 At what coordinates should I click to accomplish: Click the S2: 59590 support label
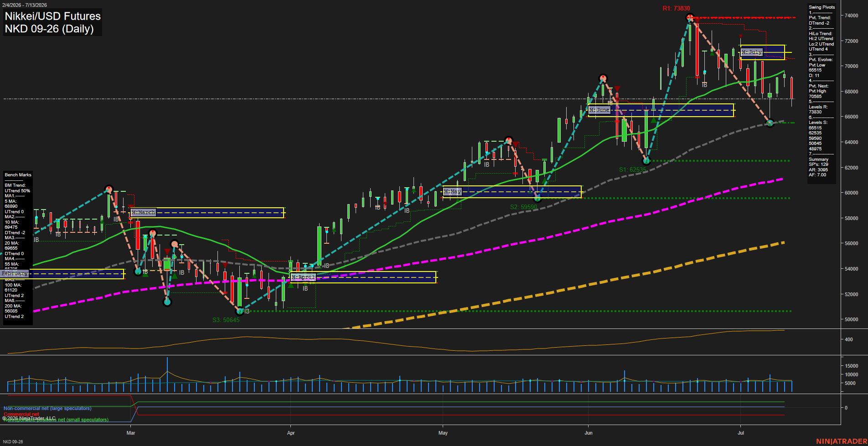click(x=523, y=207)
